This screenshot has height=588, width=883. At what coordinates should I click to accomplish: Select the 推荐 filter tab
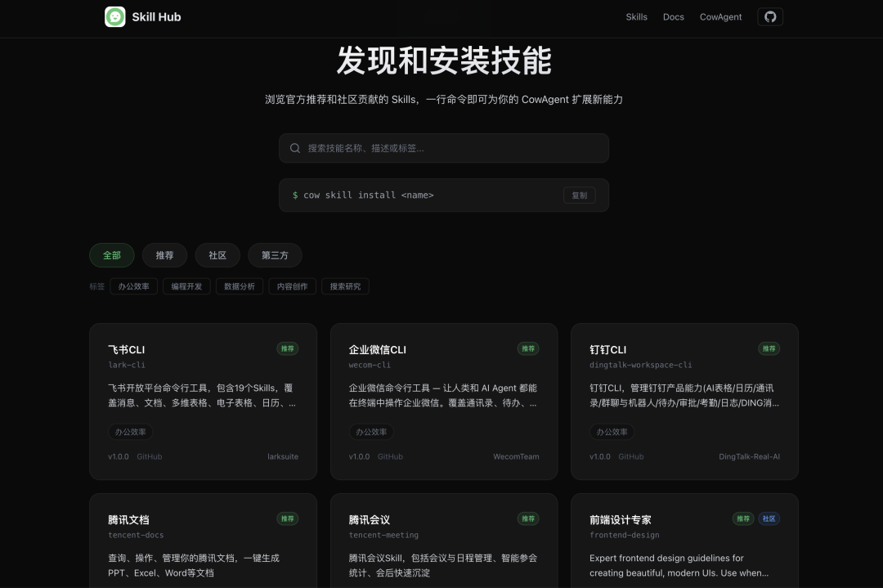(x=164, y=255)
